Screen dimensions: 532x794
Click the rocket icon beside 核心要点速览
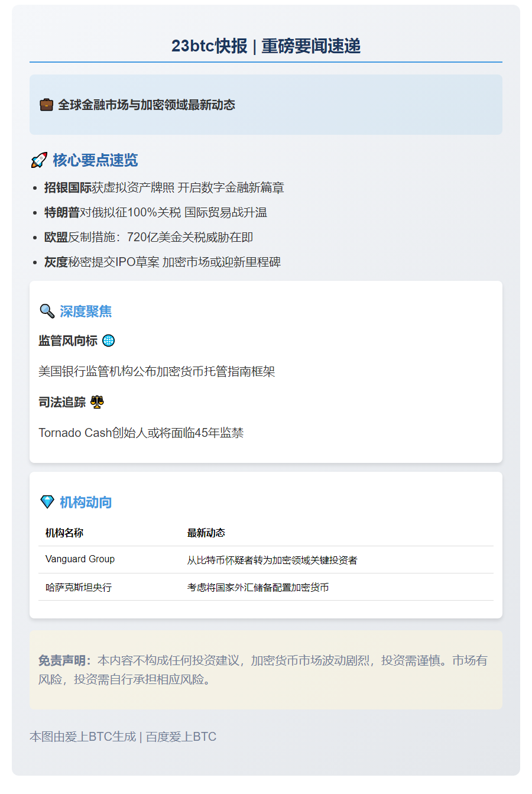tap(39, 160)
